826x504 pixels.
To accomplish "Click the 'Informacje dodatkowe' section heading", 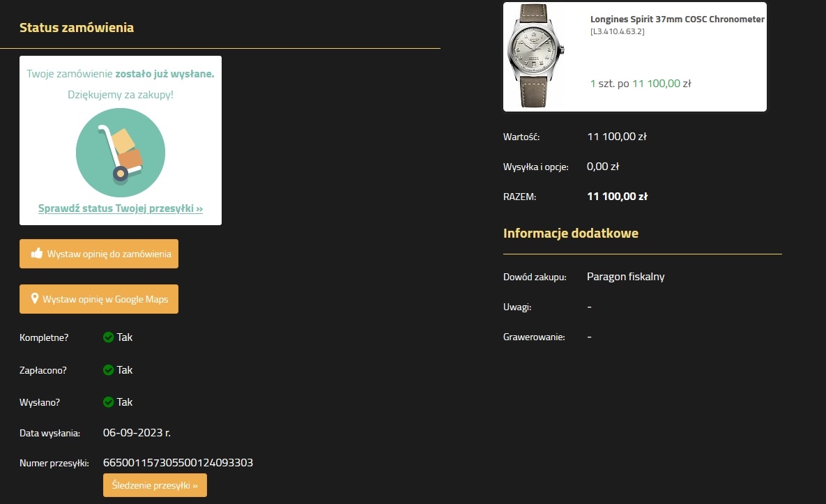I will [570, 233].
